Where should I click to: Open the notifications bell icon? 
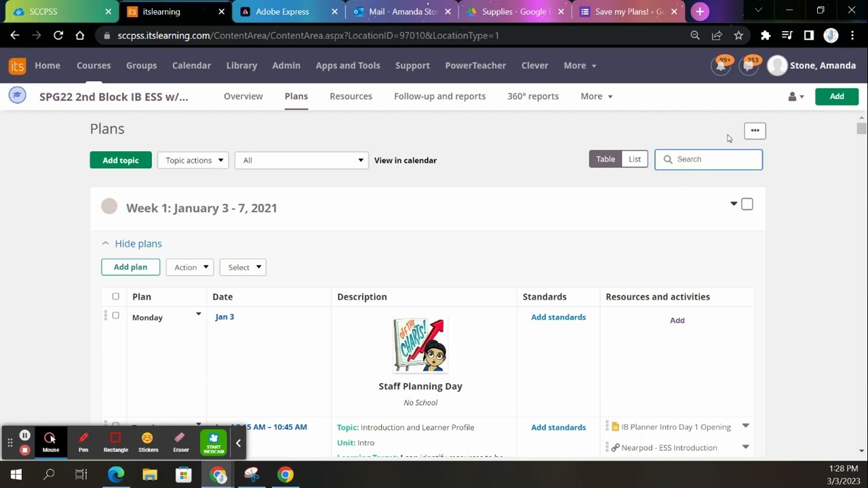(x=721, y=66)
